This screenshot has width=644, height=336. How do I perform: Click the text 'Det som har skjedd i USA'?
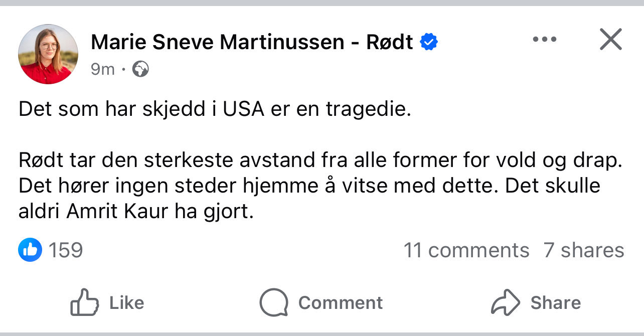[140, 109]
